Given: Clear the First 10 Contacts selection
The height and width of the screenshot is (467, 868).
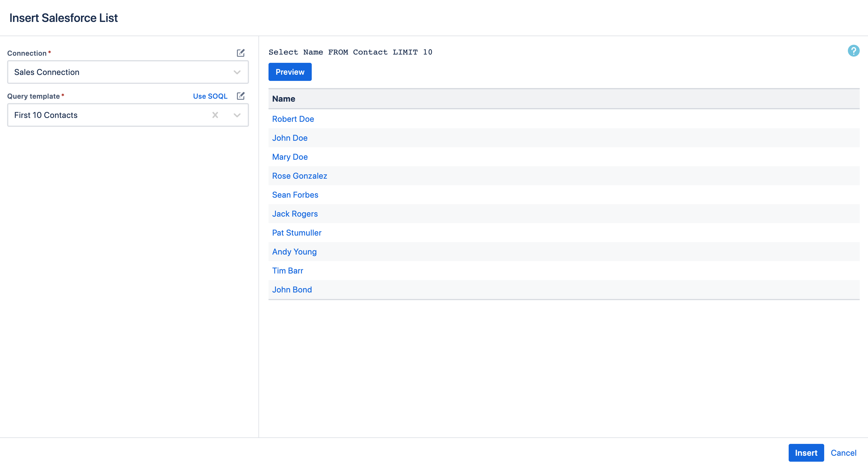Looking at the screenshot, I should tap(215, 115).
